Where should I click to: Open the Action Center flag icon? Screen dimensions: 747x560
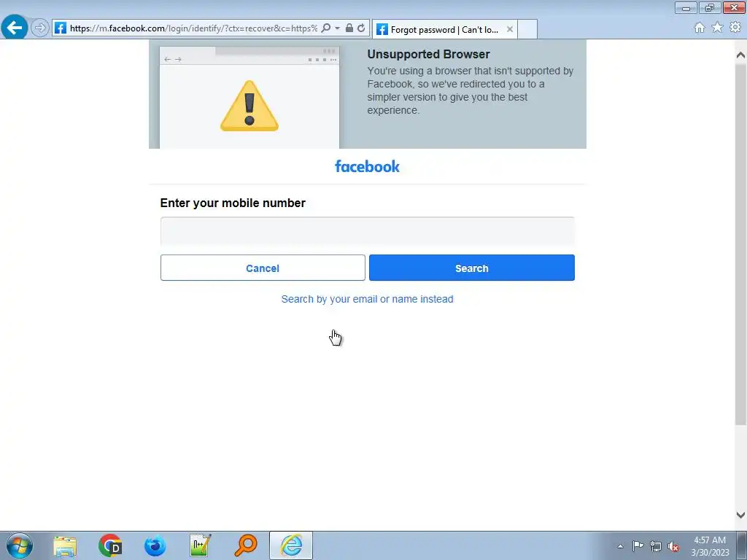click(x=638, y=545)
